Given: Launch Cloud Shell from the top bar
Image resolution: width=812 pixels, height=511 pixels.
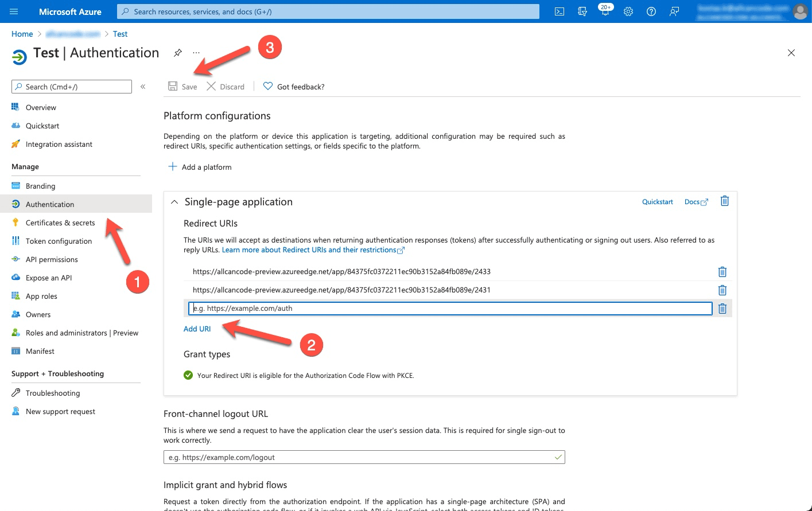Looking at the screenshot, I should (x=560, y=11).
